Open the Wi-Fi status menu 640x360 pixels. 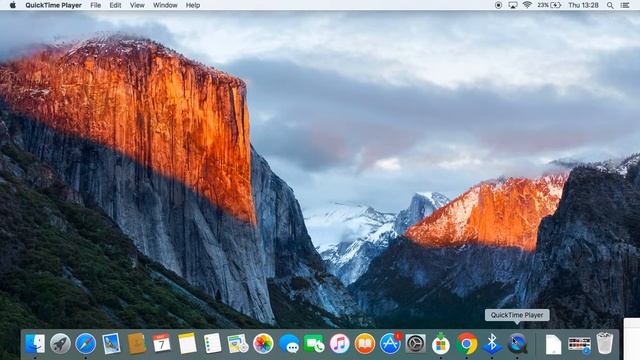pyautogui.click(x=527, y=5)
